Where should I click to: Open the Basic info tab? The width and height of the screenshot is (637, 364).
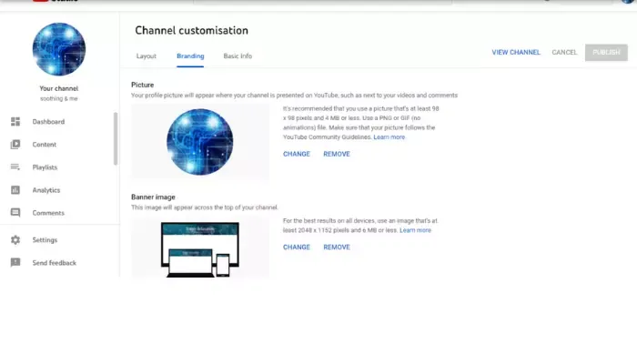pyautogui.click(x=238, y=56)
